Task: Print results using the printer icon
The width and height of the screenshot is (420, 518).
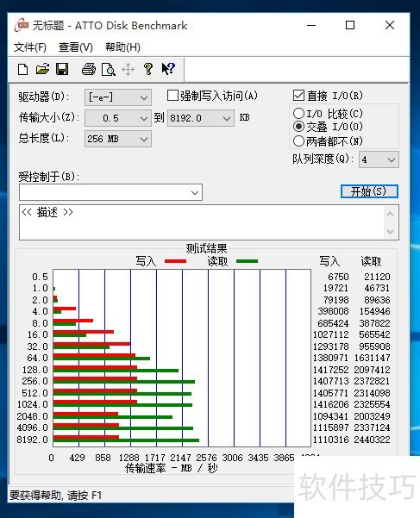Action: pos(89,69)
